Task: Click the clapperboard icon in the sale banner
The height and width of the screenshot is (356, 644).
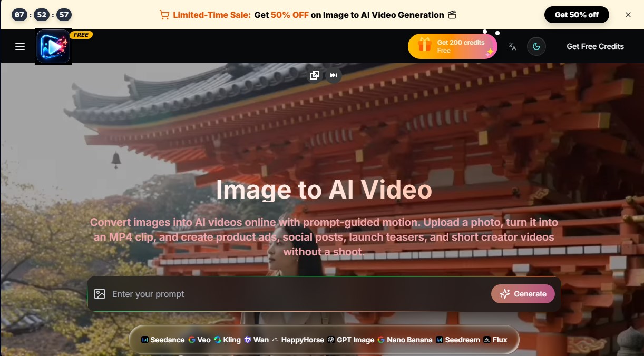Action: [x=452, y=15]
